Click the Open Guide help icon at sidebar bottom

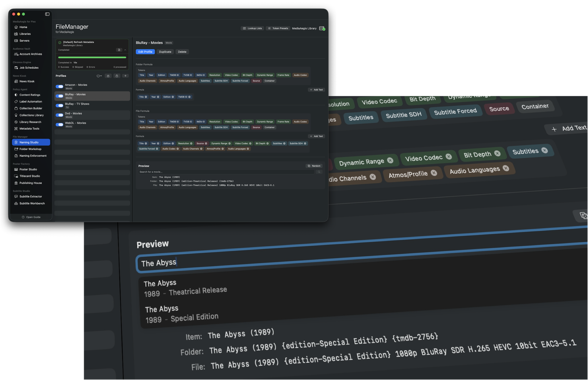[23, 217]
